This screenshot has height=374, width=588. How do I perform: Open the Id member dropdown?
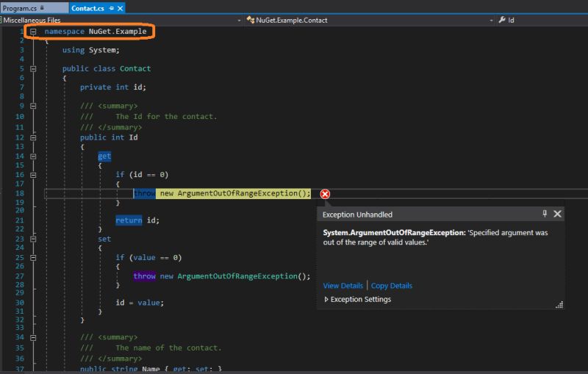click(542, 21)
